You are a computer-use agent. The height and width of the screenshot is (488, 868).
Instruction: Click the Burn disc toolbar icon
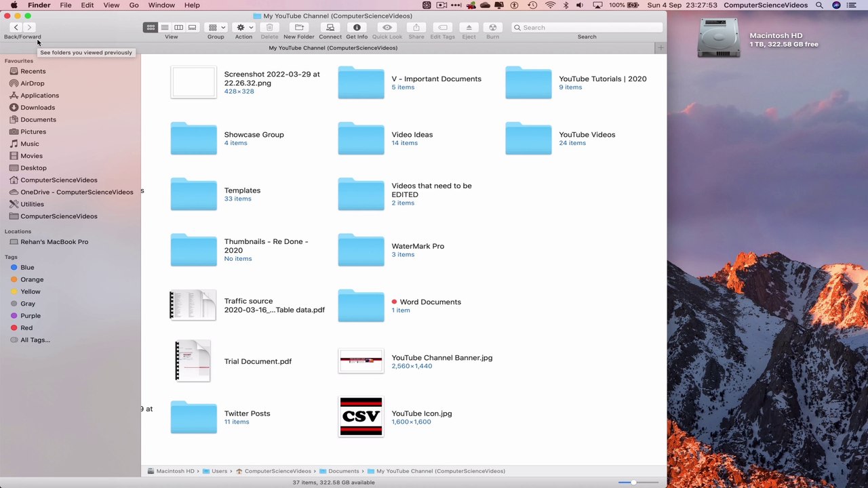(493, 27)
